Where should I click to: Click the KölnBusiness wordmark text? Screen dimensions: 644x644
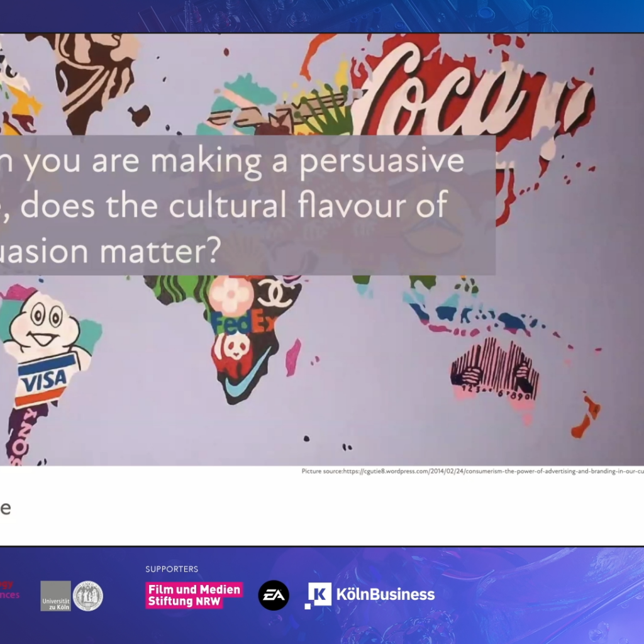[386, 594]
